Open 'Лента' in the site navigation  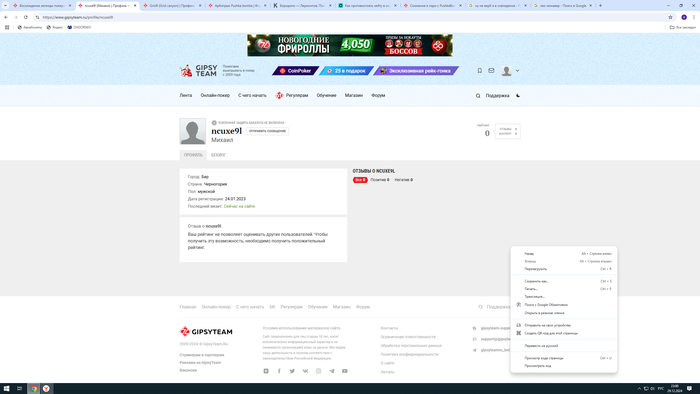pos(186,95)
